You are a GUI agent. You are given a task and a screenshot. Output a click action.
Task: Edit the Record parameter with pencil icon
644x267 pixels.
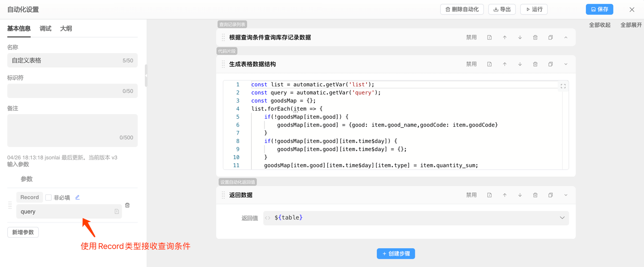click(x=77, y=197)
